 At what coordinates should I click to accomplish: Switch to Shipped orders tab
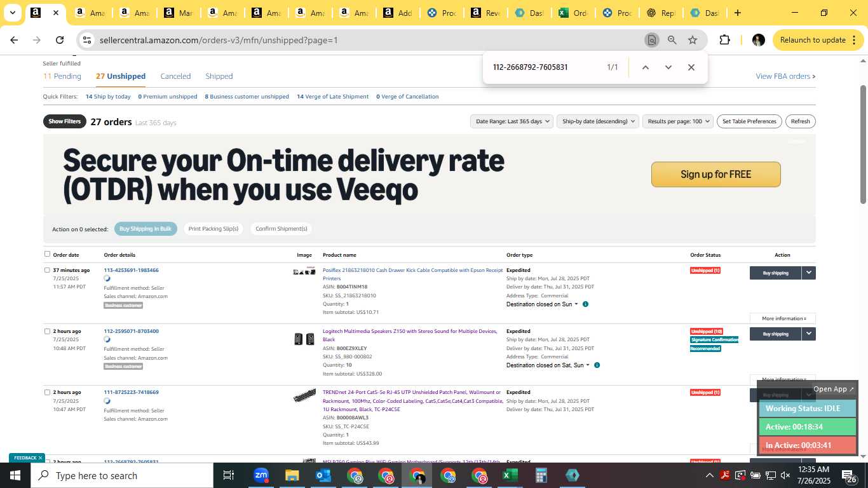tap(219, 76)
